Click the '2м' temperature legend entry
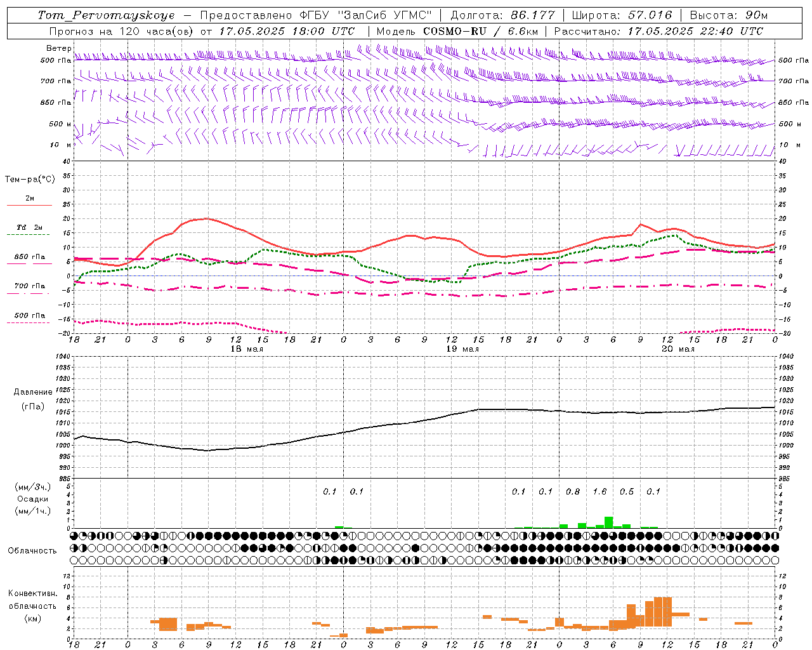This screenshot has width=812, height=650. (x=30, y=199)
